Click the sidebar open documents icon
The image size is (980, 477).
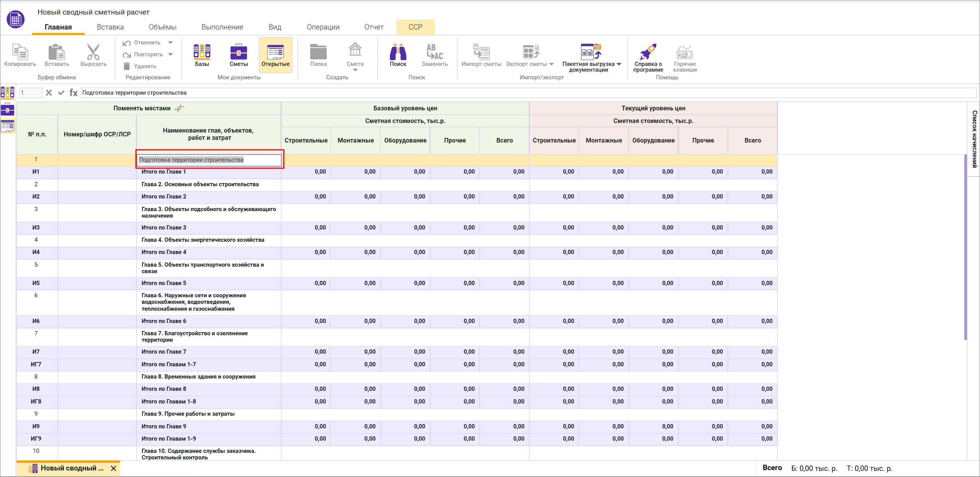pyautogui.click(x=8, y=126)
